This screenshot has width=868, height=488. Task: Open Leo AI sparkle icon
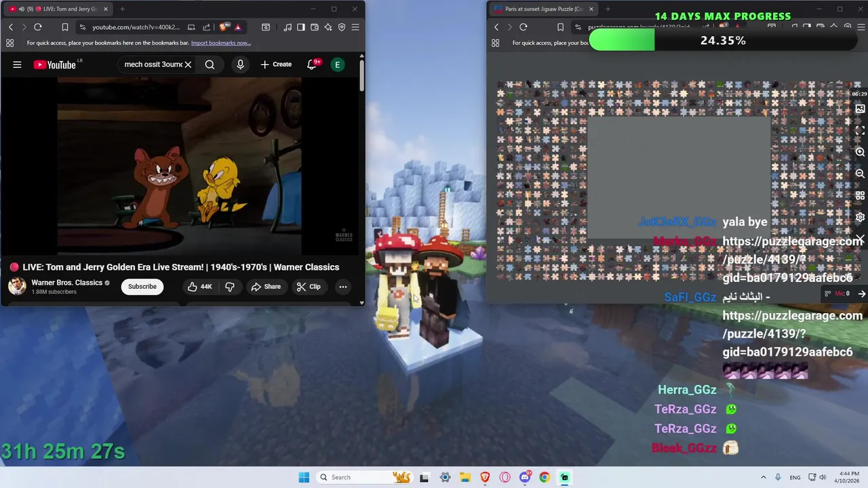328,27
